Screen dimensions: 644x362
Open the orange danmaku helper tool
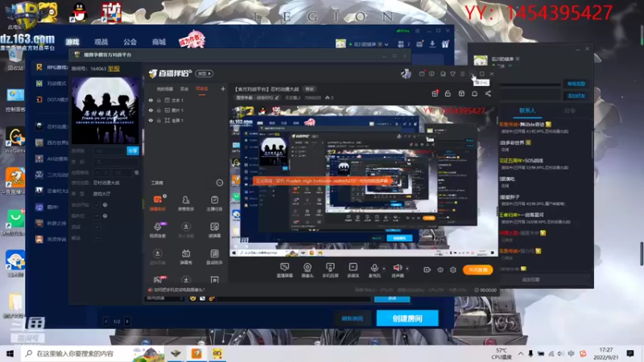(157, 203)
